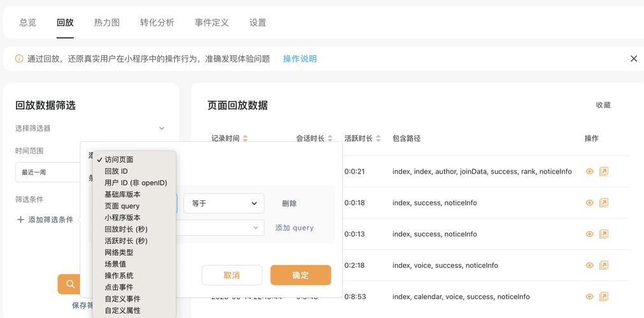Screen dimensions: 644x318
Task: Pick 页面 query in the list
Action: pos(122,206)
